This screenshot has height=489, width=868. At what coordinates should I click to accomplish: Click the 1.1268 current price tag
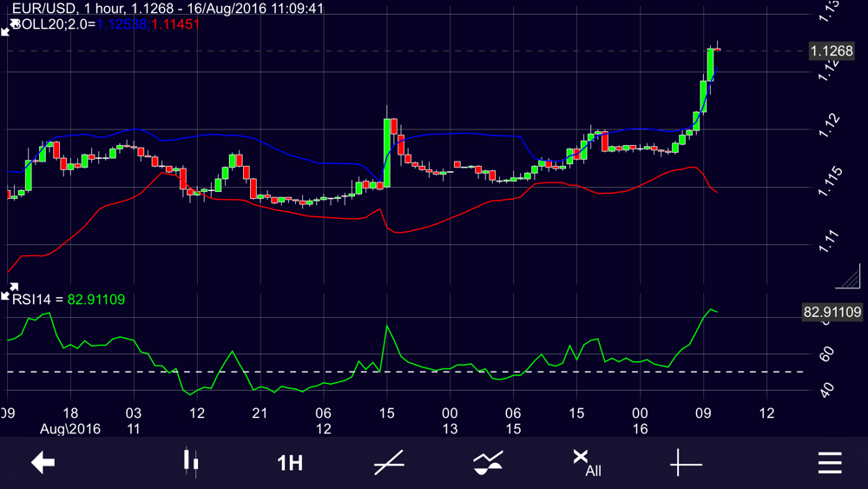pos(832,51)
